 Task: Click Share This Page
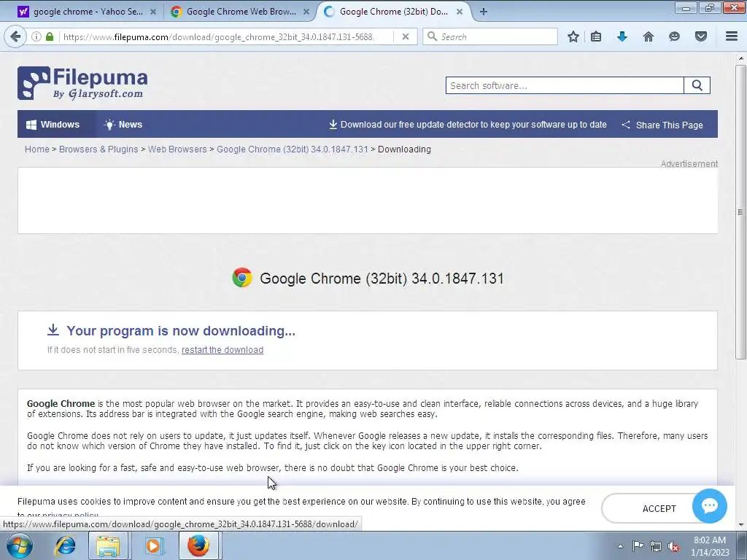tap(662, 125)
